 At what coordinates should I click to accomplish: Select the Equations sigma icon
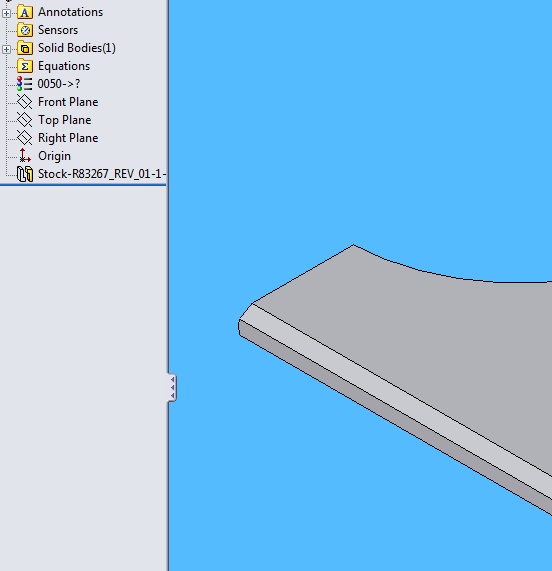click(x=25, y=66)
